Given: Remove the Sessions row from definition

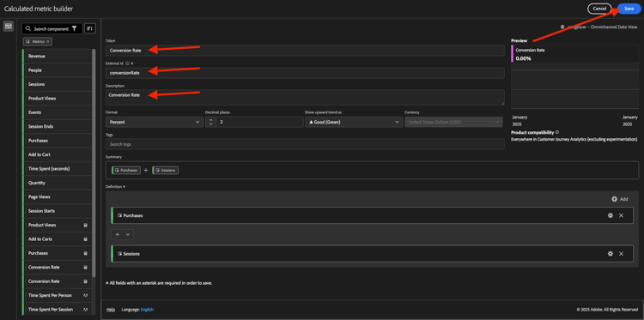Looking at the screenshot, I should click(x=621, y=254).
